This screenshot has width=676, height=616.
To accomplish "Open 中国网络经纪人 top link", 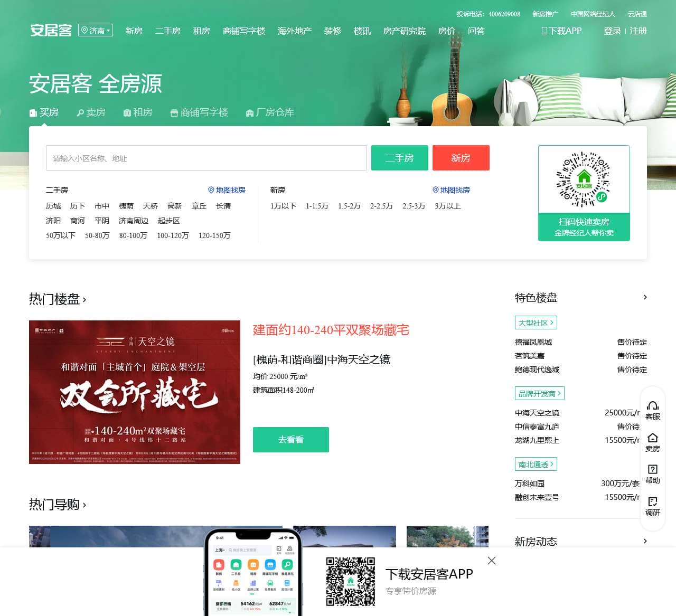I will point(593,14).
